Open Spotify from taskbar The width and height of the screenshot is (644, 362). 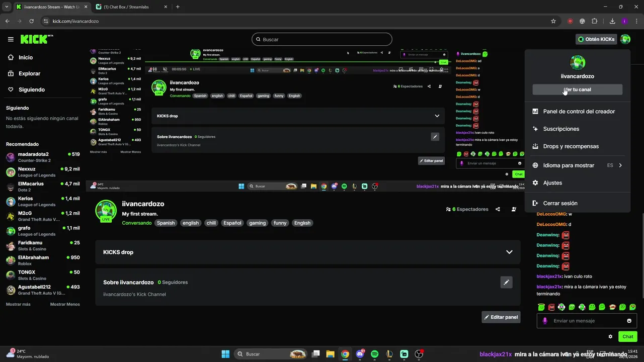point(374,354)
